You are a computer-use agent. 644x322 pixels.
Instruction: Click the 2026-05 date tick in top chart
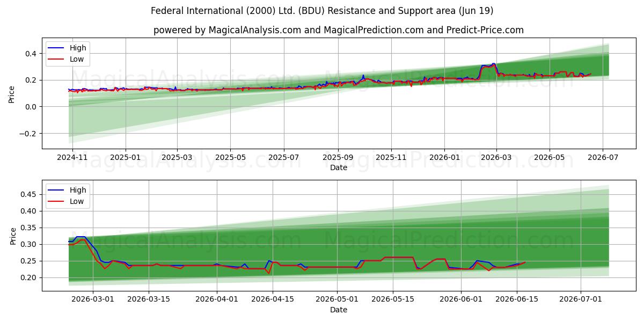[549, 158]
